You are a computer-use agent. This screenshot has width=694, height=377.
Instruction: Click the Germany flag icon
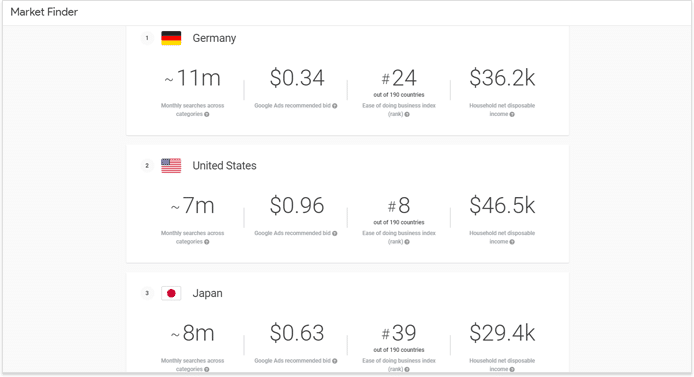coord(171,38)
